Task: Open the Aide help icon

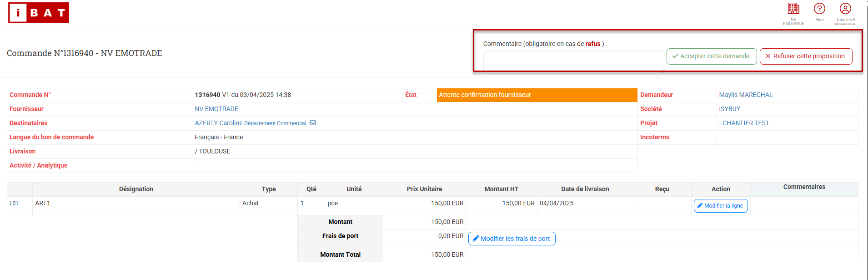Action: click(x=819, y=12)
